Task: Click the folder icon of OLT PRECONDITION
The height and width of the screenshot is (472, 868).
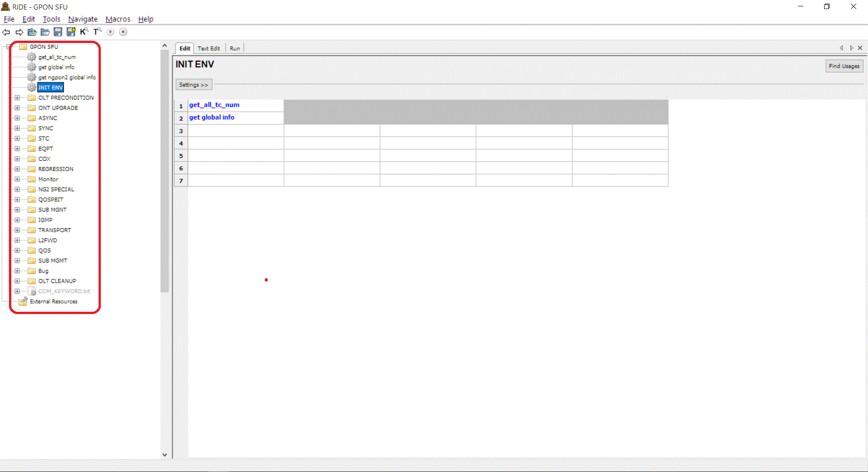Action: [32, 98]
